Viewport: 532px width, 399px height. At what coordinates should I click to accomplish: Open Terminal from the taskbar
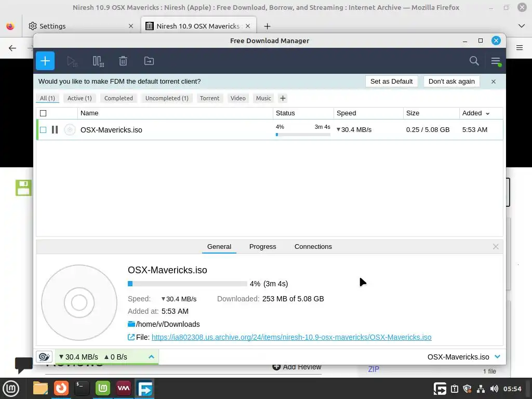pyautogui.click(x=82, y=389)
